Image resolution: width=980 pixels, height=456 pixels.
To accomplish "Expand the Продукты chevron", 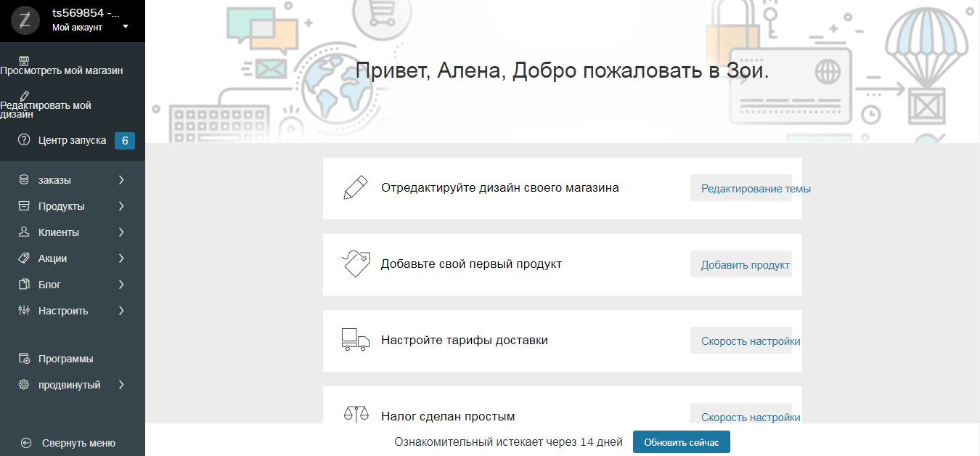I will pos(121,206).
